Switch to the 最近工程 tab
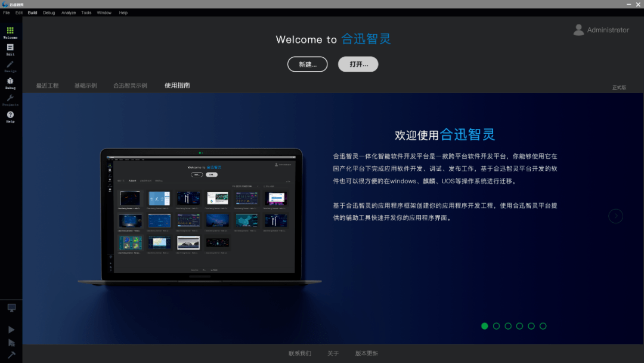The width and height of the screenshot is (644, 363). [x=47, y=85]
